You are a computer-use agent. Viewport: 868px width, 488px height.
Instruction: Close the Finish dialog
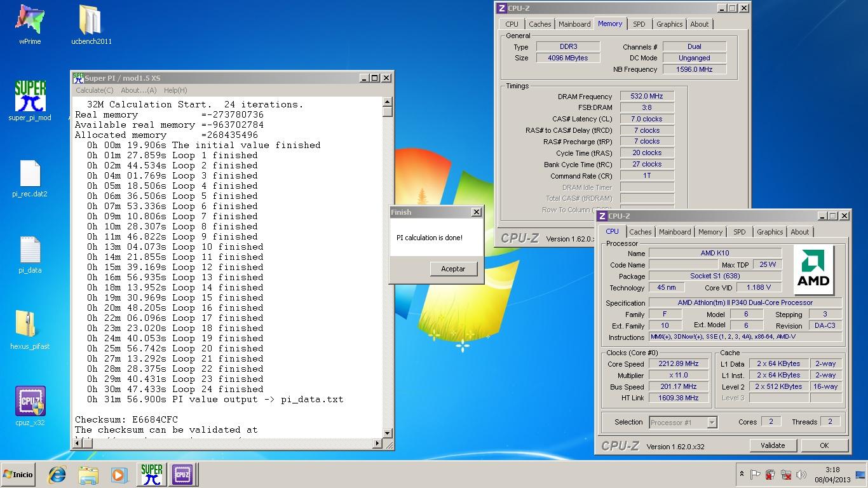tap(477, 212)
